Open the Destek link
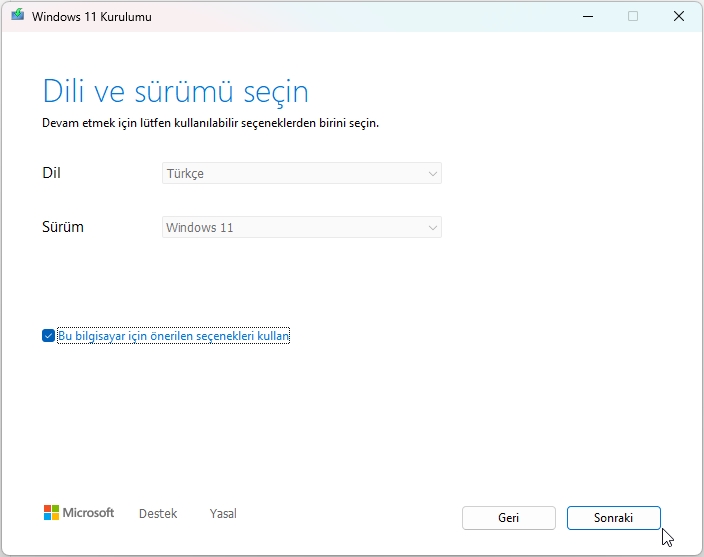The height and width of the screenshot is (557, 704). pos(158,513)
